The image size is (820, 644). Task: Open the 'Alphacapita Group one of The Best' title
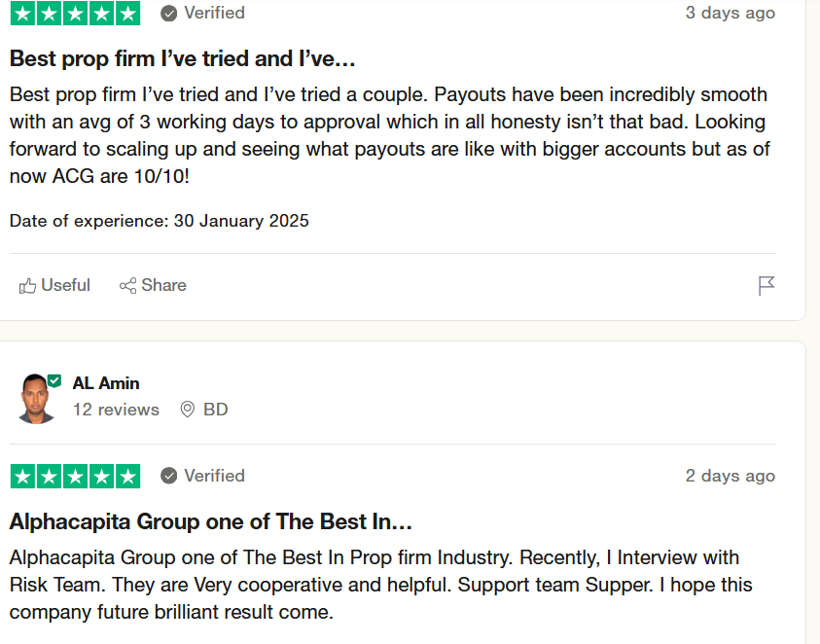[x=211, y=521]
